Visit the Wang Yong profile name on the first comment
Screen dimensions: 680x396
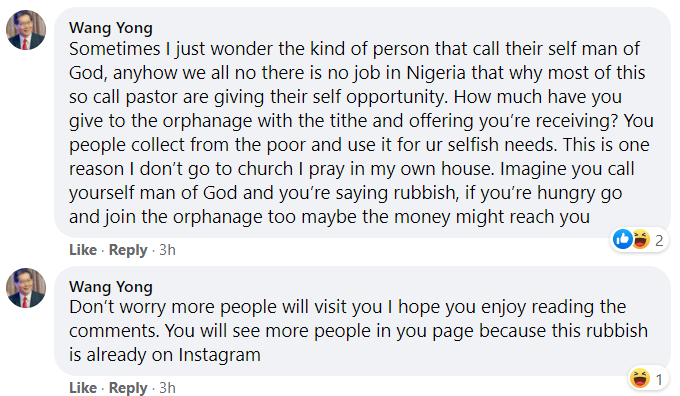tap(111, 28)
